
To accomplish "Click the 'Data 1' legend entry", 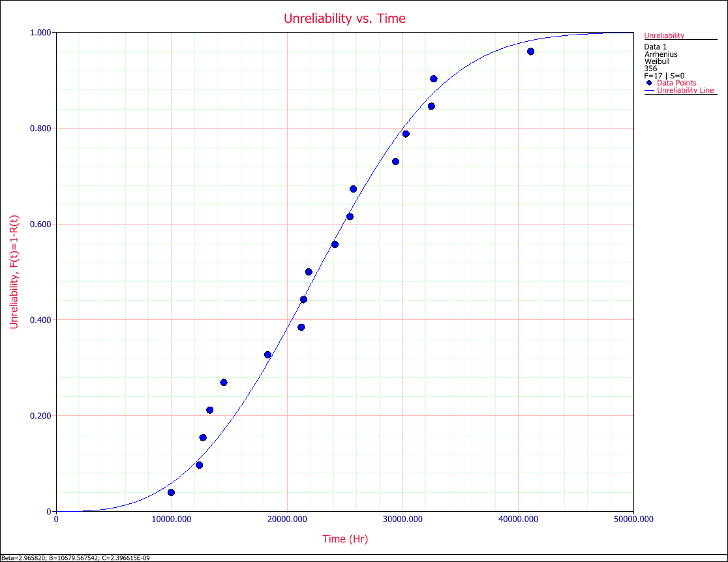I will click(x=655, y=47).
